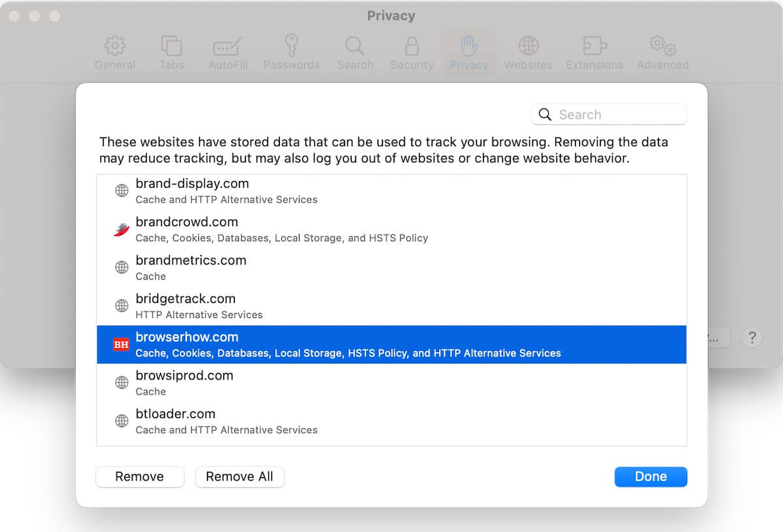This screenshot has height=532, width=783.
Task: Select the browserhow.com entry
Action: (391, 345)
